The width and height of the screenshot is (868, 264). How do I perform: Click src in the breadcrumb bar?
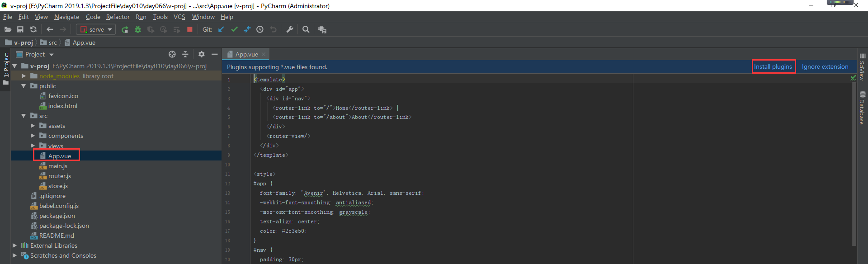coord(48,42)
